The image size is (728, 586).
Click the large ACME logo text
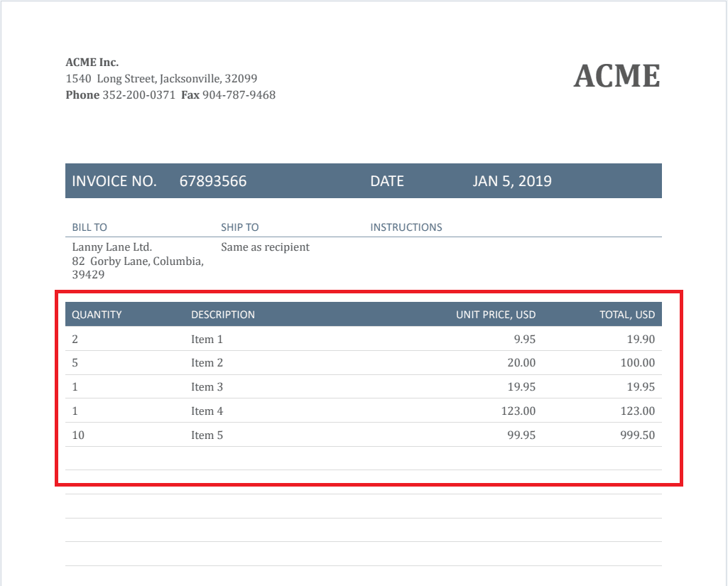pyautogui.click(x=616, y=76)
